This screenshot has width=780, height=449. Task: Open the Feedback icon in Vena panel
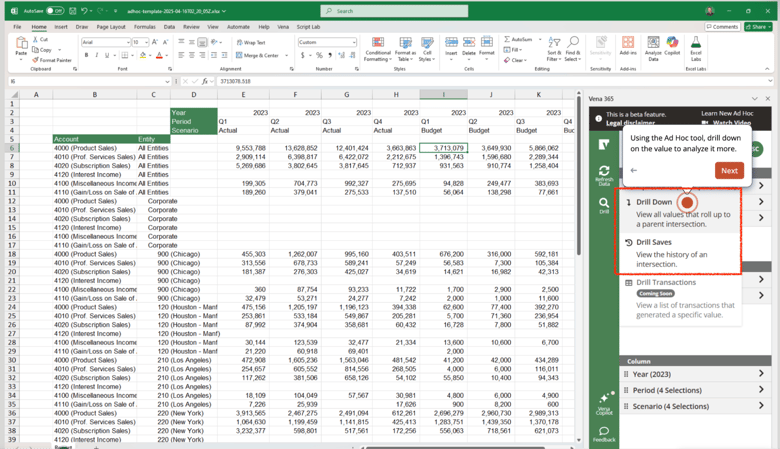coord(604,434)
